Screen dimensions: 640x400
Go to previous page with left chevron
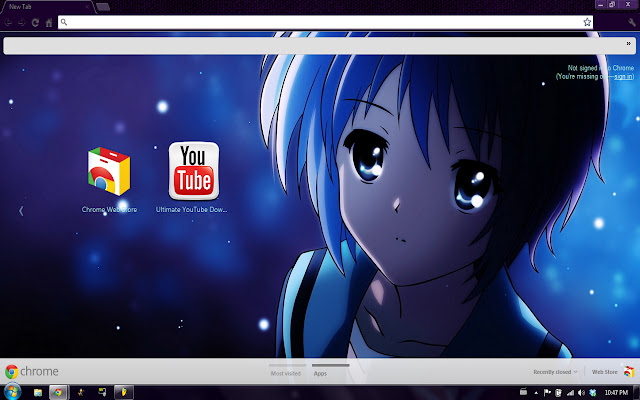[21, 211]
